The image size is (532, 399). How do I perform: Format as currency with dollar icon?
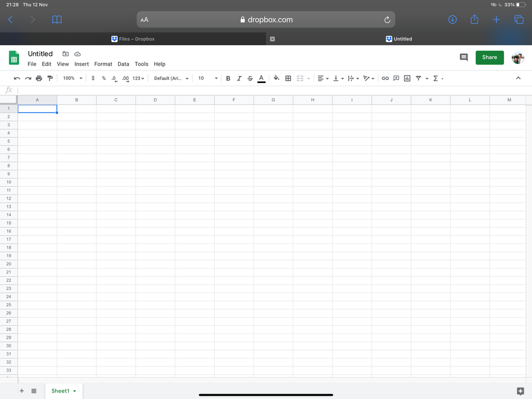point(93,78)
